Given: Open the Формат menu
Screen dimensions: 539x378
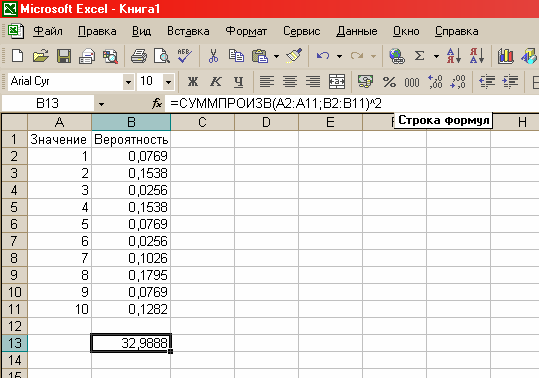Looking at the screenshot, I should tap(246, 31).
